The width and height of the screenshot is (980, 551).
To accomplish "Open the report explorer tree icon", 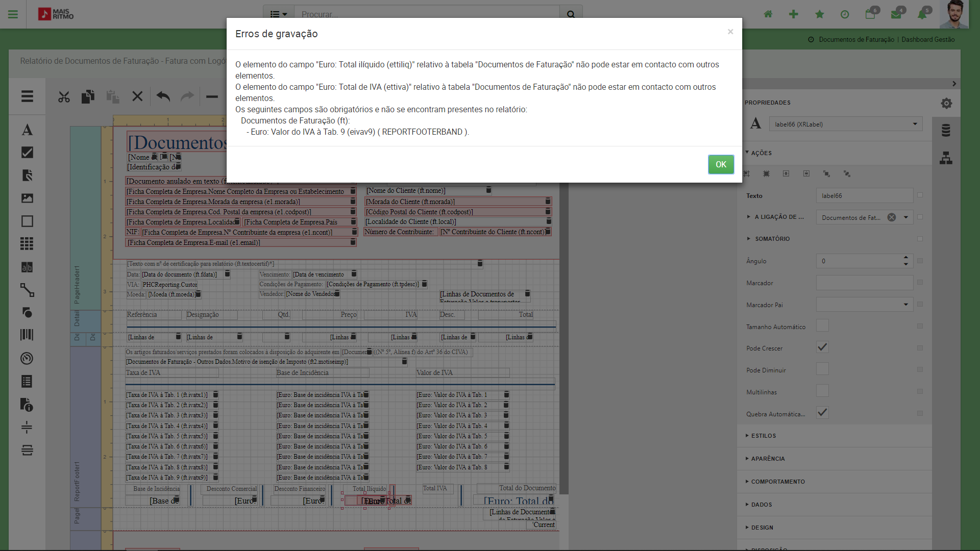I will tap(946, 158).
